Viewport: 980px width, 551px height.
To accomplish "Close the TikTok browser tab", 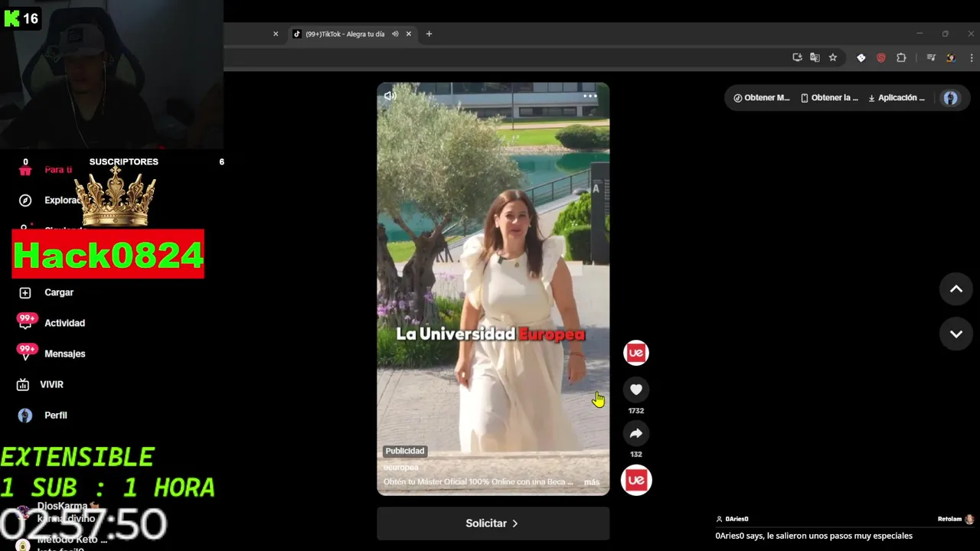I will point(409,34).
